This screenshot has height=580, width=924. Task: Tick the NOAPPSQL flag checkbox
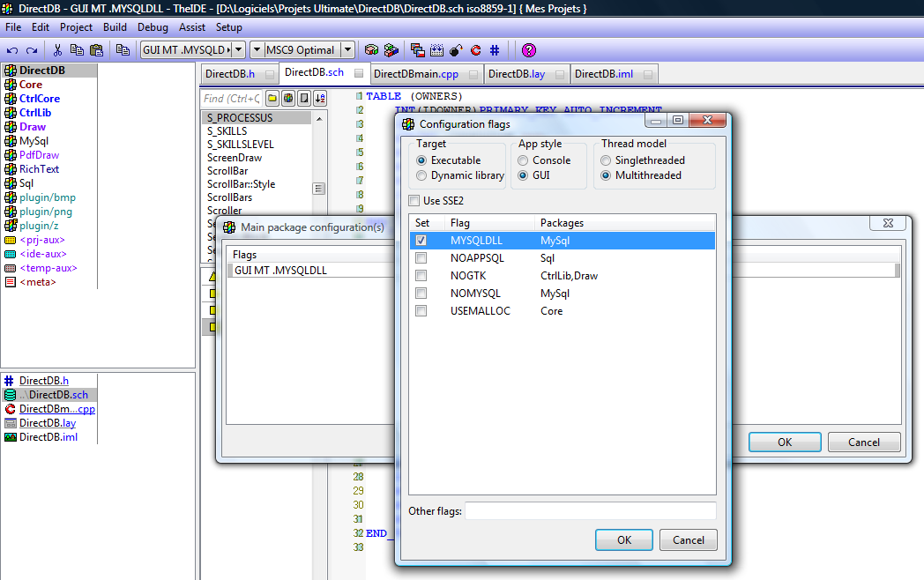point(421,258)
